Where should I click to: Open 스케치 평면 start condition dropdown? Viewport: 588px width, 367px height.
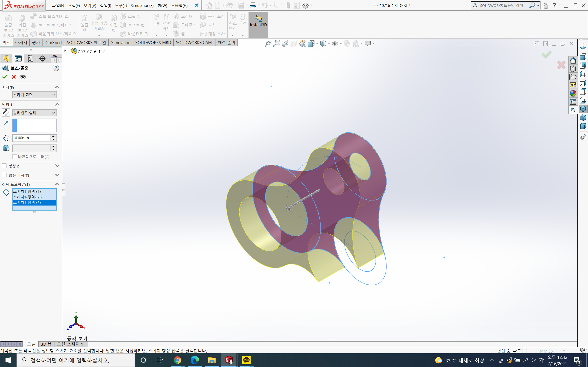pyautogui.click(x=34, y=95)
